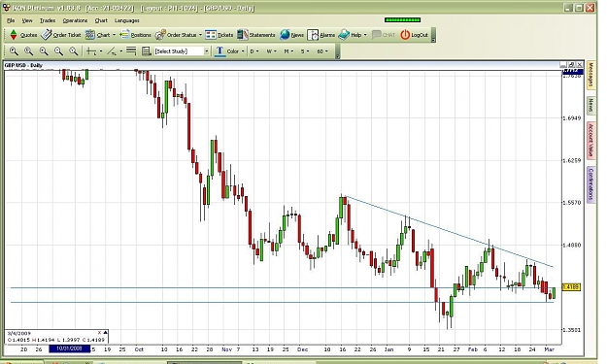The height and width of the screenshot is (364, 607).
Task: Click the third magnifier zoom icon
Action: click(44, 51)
